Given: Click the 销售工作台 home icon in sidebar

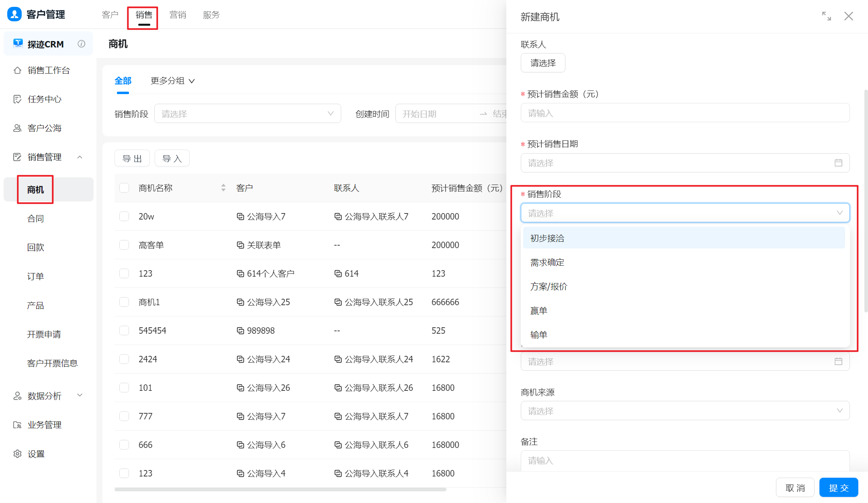Looking at the screenshot, I should pos(17,70).
